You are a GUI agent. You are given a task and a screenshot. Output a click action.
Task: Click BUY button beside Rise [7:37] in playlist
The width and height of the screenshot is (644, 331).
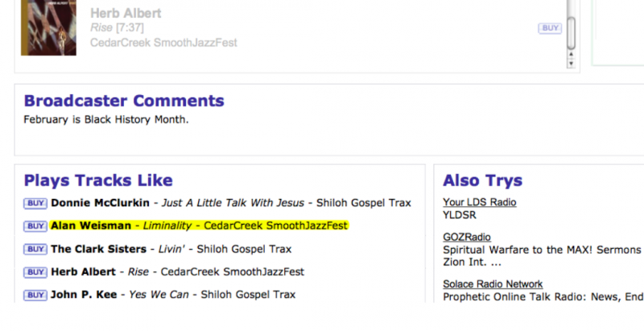[550, 28]
